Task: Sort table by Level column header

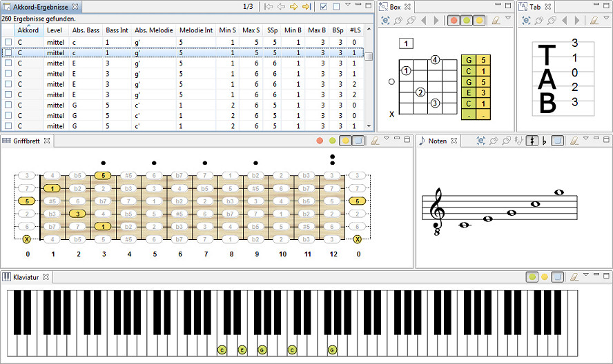Action: tap(55, 30)
